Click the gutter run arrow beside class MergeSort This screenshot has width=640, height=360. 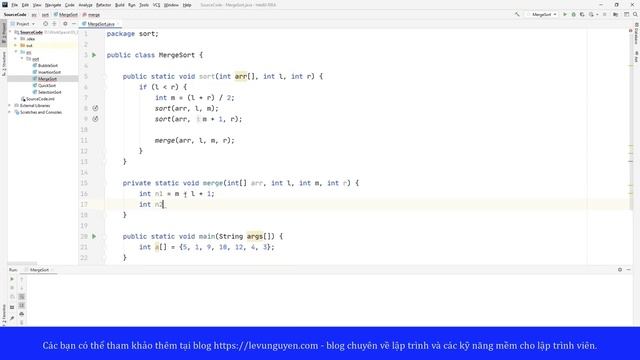[94, 55]
